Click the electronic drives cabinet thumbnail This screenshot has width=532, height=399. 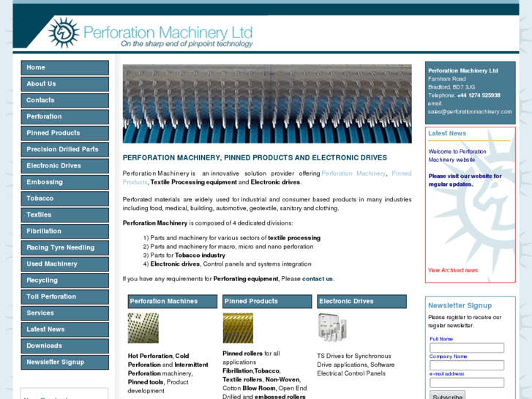(x=332, y=327)
